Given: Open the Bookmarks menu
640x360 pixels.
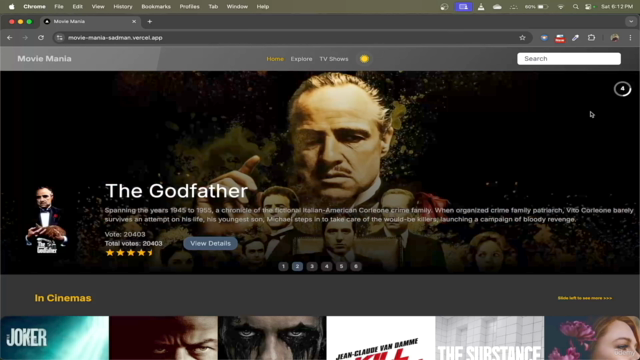Looking at the screenshot, I should (156, 7).
